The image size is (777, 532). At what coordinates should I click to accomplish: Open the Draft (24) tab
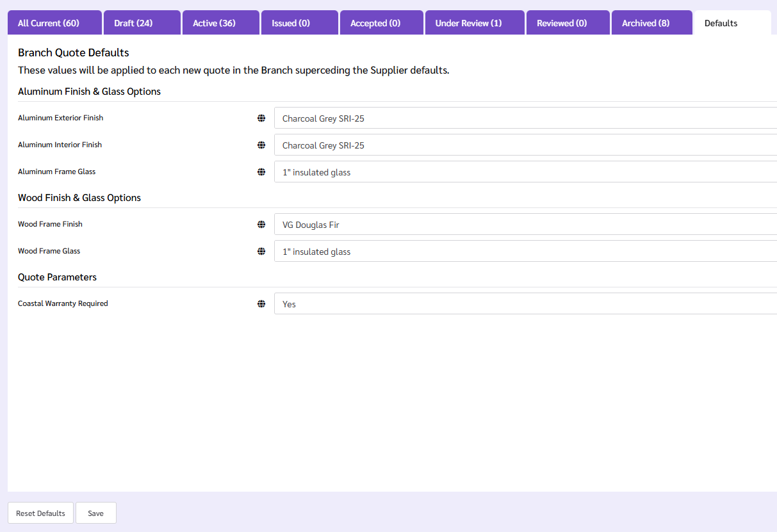click(x=142, y=23)
